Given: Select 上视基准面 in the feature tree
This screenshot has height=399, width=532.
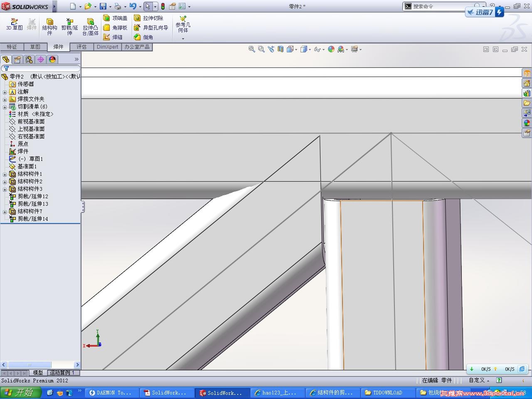Looking at the screenshot, I should (31, 129).
